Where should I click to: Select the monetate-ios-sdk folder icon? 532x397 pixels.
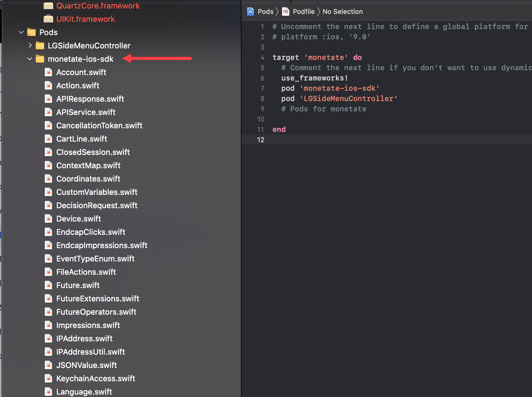tap(40, 59)
